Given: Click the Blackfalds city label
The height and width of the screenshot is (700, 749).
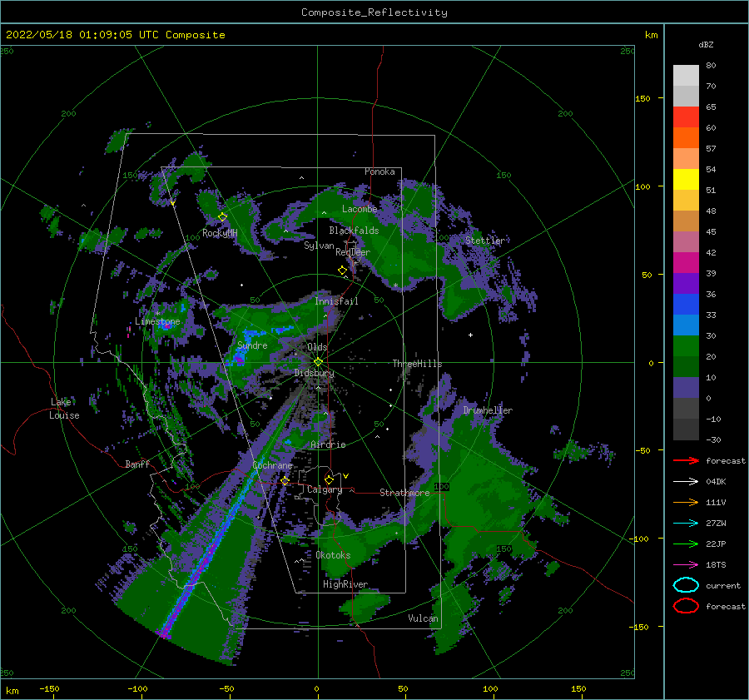Looking at the screenshot, I should 354,231.
